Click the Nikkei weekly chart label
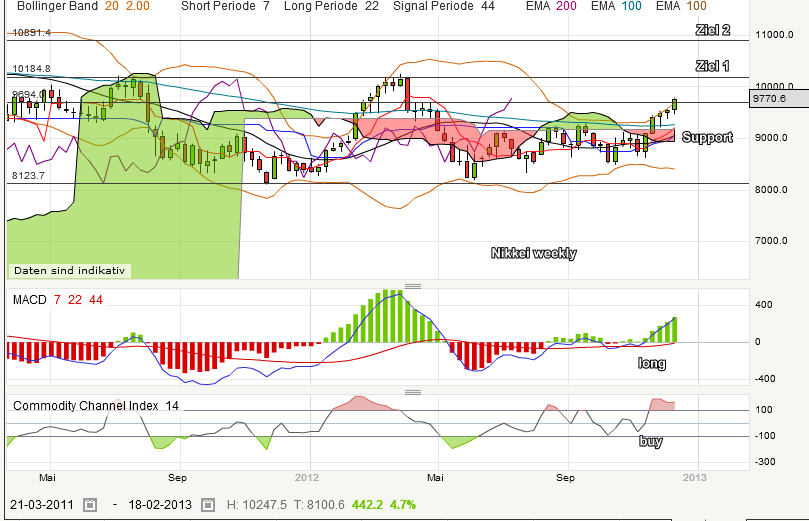Screen dimensions: 809x521 533,253
